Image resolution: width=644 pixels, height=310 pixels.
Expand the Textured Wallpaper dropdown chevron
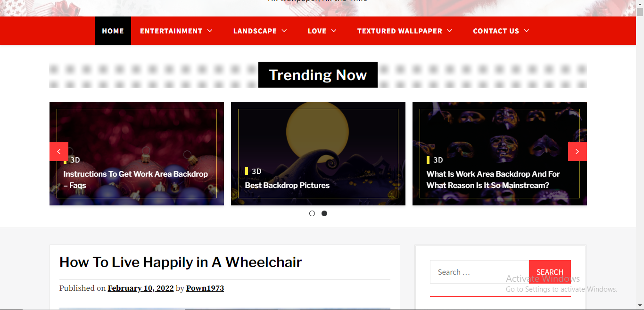pos(449,31)
